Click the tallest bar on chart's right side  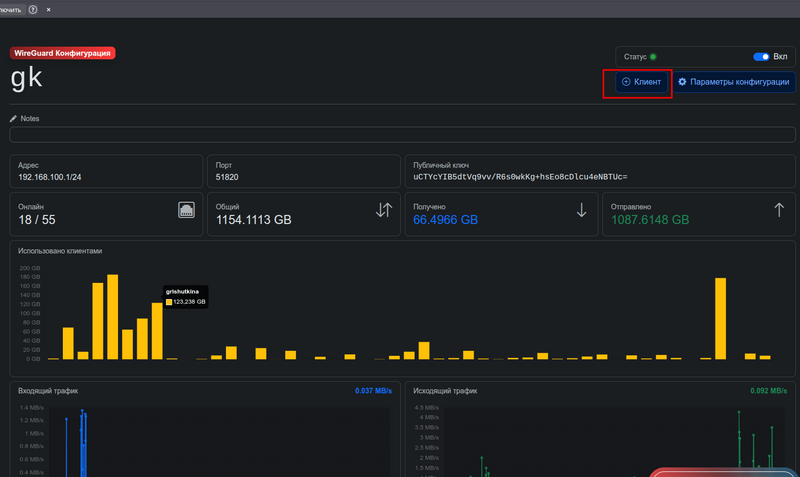(720, 318)
